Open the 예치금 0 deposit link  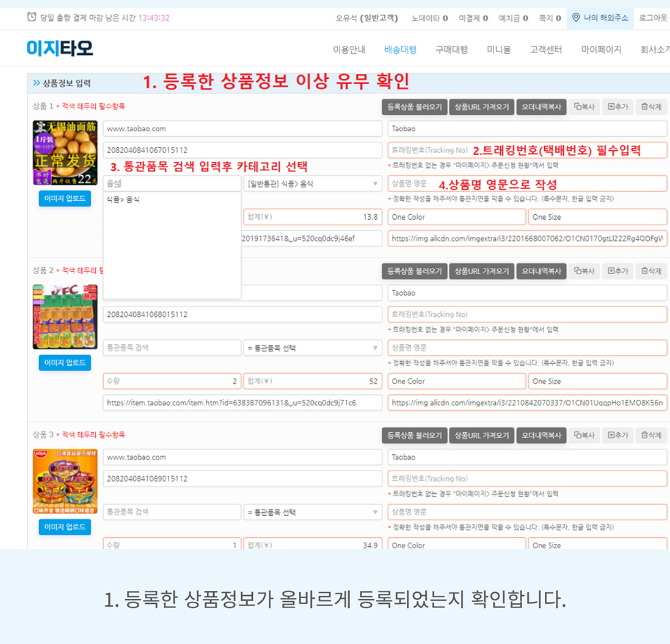pyautogui.click(x=513, y=18)
